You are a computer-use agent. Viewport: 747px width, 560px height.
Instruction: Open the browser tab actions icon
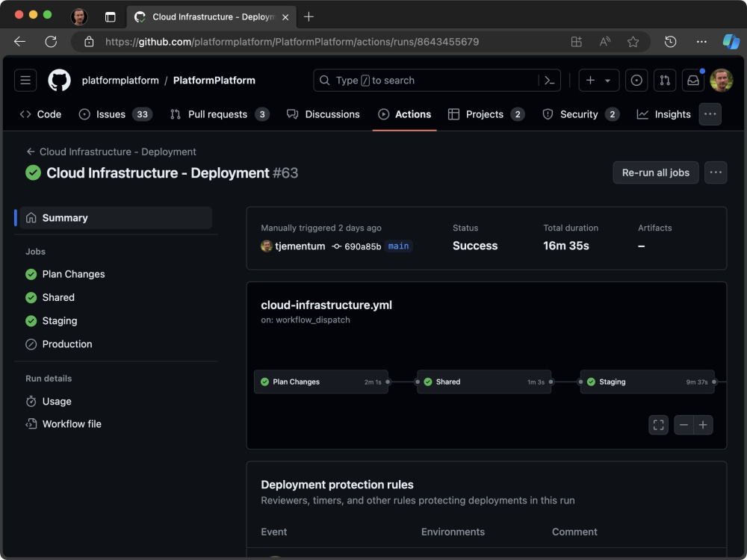(x=110, y=17)
